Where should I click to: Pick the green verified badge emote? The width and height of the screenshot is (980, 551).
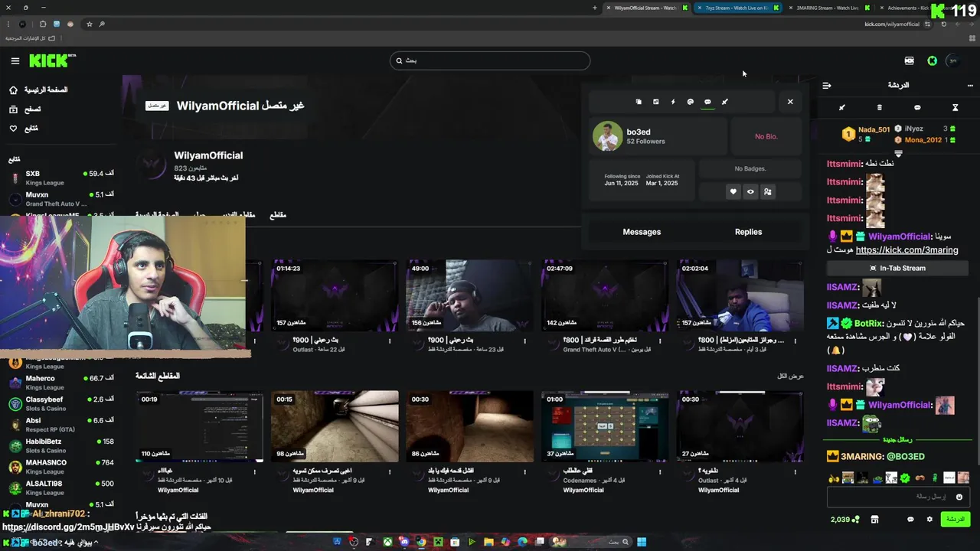pos(905,478)
